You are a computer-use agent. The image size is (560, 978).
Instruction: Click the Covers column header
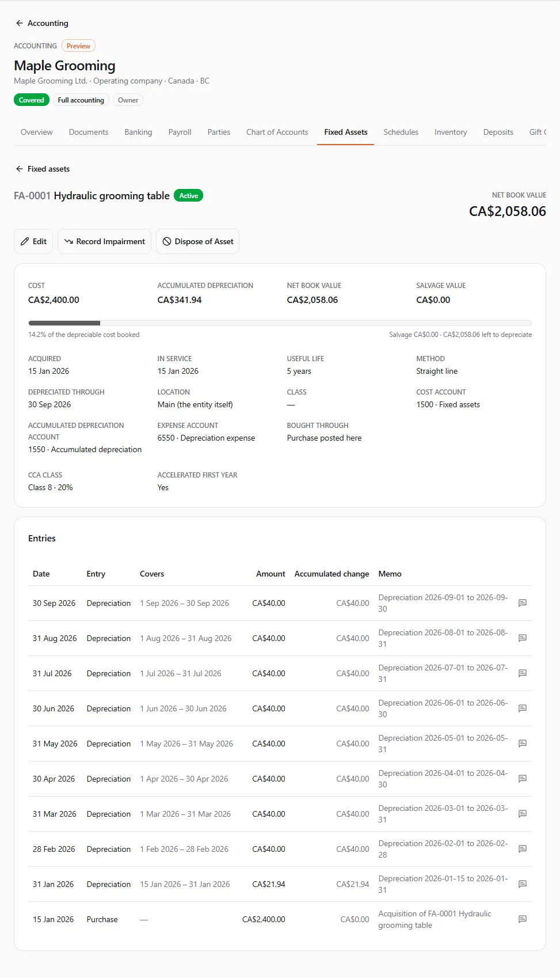152,574
